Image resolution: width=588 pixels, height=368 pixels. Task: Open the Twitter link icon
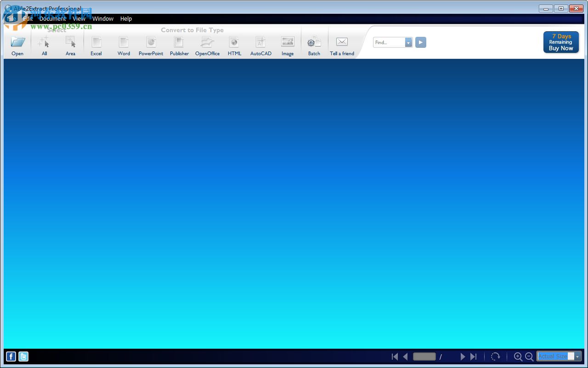23,356
